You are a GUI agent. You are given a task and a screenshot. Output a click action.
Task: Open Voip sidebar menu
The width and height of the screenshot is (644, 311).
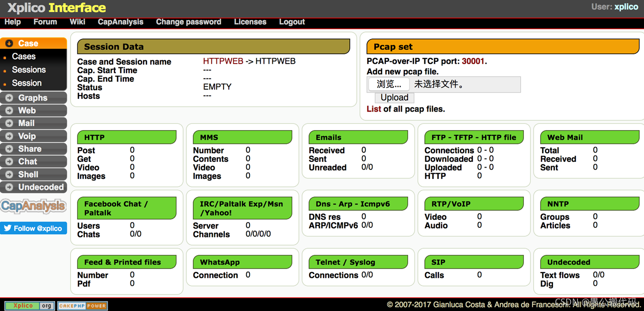click(33, 136)
